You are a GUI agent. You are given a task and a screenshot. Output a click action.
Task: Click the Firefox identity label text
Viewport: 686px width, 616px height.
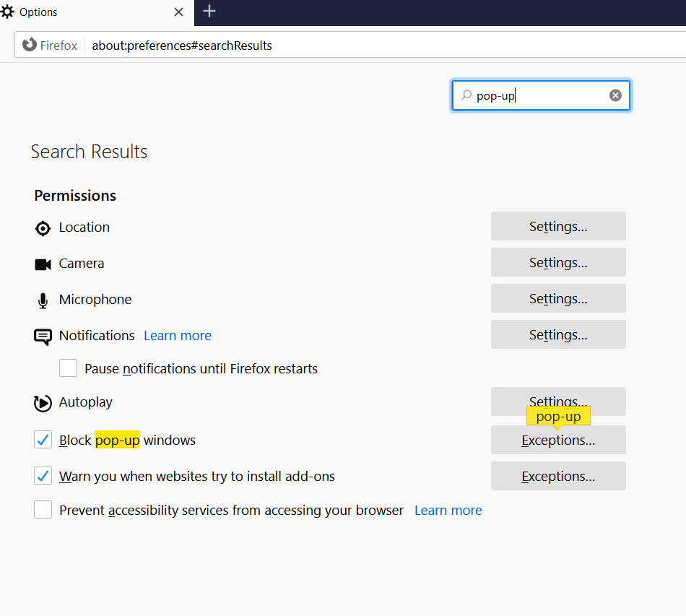pyautogui.click(x=58, y=45)
